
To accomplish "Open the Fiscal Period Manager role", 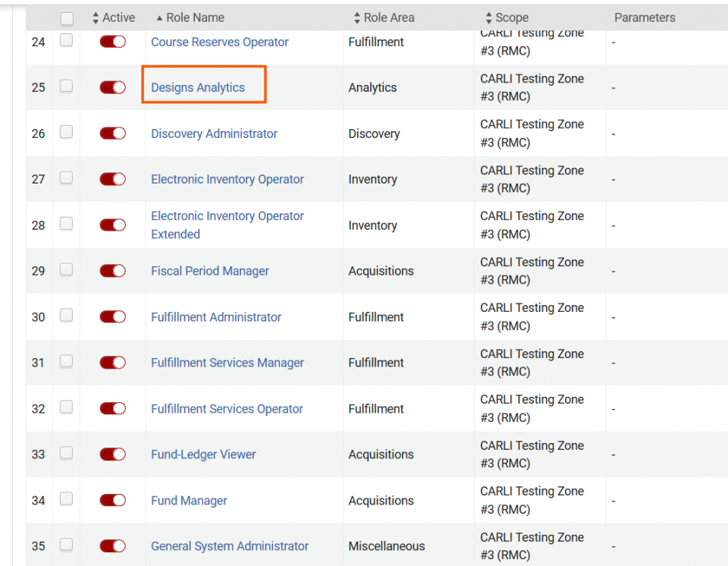I will [210, 271].
